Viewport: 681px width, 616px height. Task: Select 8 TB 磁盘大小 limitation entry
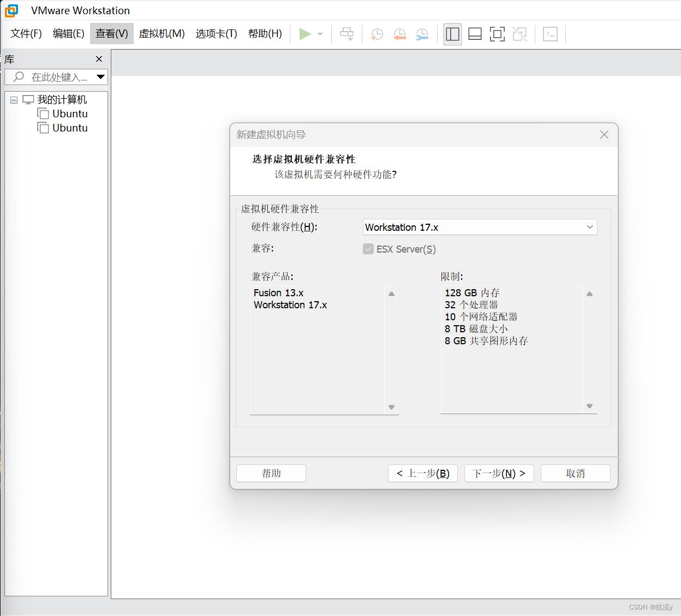476,329
